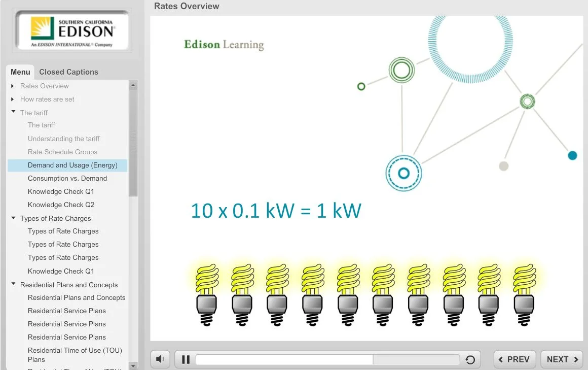Go to Rate Schedule Groups slide
Viewport: 588px width, 370px height.
click(63, 152)
